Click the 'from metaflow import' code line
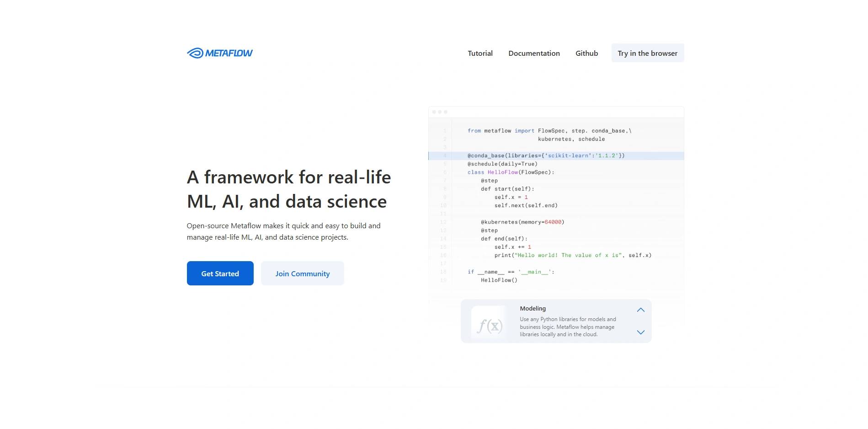 (549, 131)
